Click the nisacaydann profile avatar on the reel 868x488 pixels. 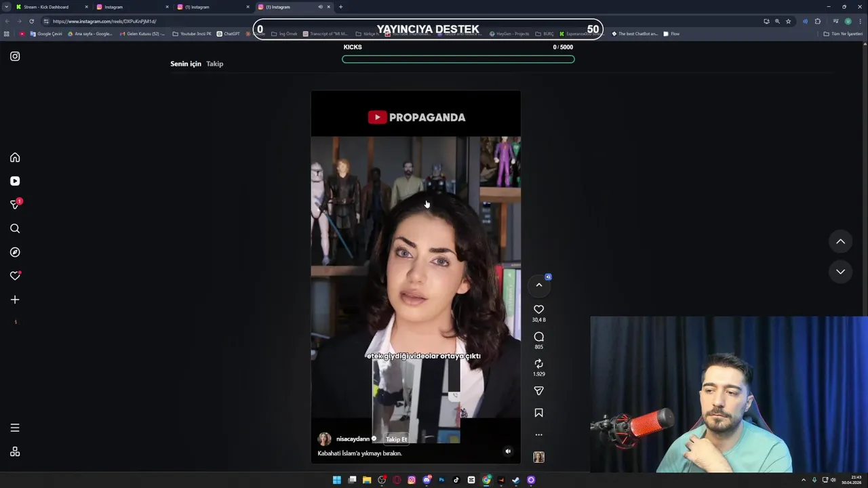325,439
